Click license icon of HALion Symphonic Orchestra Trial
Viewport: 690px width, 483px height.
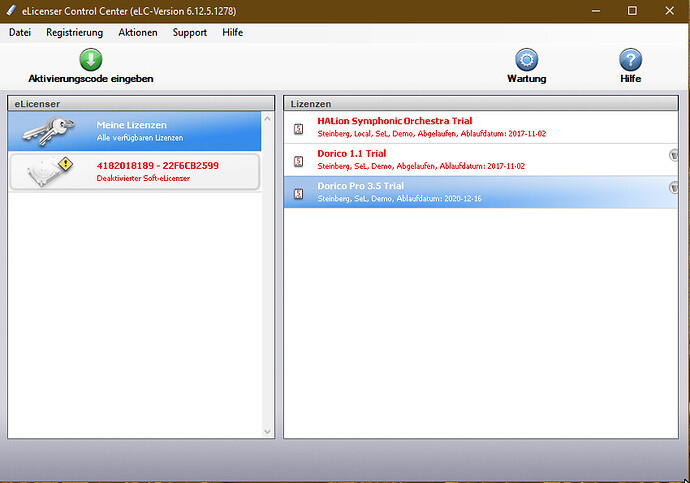(298, 129)
